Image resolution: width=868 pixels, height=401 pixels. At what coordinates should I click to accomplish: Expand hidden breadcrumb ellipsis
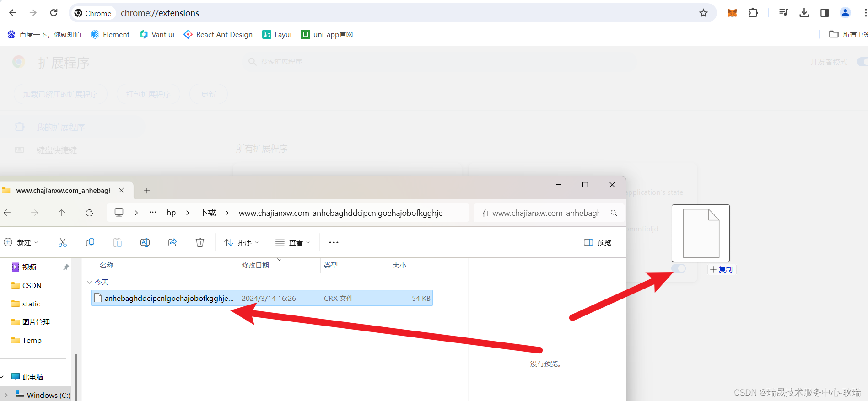153,213
